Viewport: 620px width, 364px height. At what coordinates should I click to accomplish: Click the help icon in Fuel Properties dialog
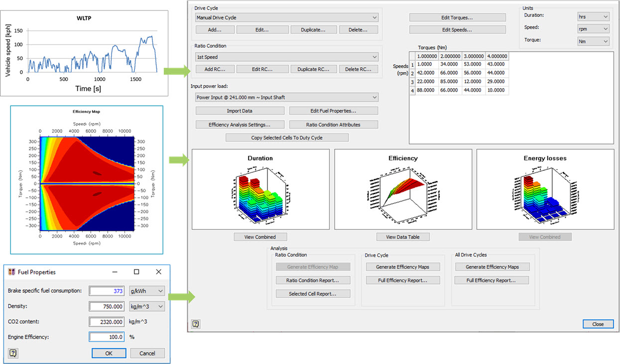(13, 353)
